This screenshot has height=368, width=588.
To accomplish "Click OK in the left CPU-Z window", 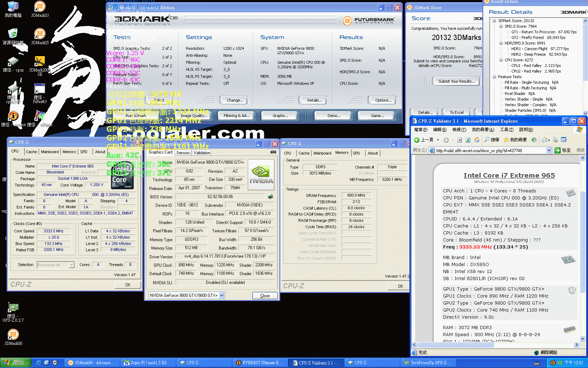I will click(x=128, y=285).
